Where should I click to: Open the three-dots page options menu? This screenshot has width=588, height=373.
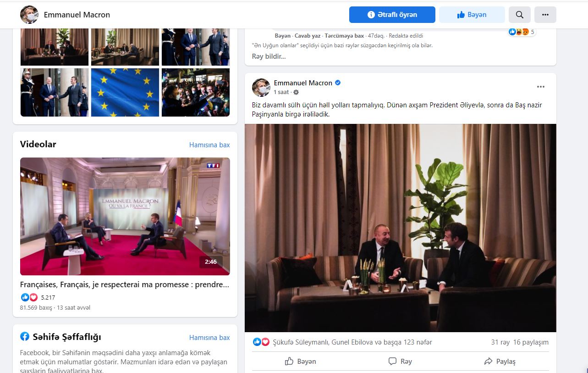pos(545,15)
